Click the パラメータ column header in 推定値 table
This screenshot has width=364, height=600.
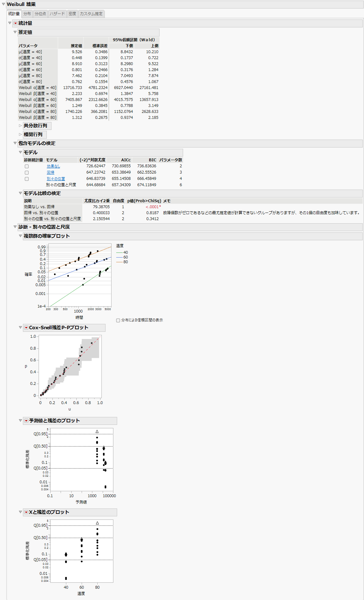click(x=28, y=46)
